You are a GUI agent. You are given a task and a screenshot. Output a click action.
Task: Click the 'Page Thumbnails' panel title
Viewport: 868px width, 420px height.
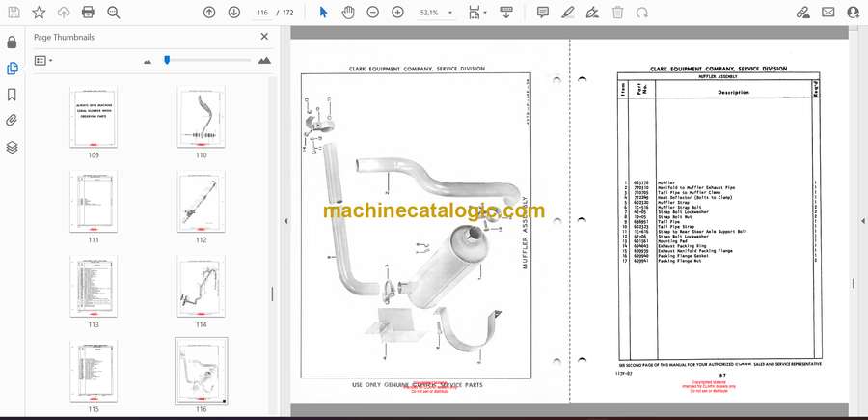click(x=65, y=37)
